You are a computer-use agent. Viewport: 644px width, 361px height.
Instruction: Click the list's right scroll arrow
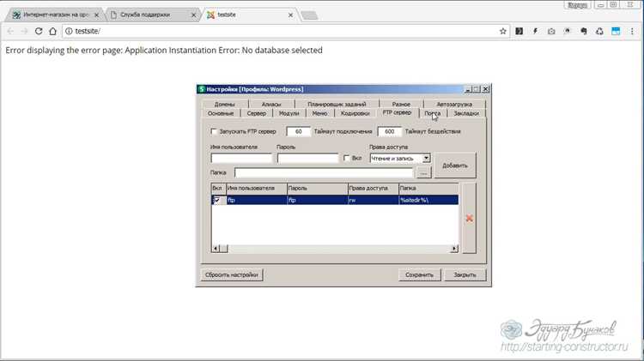(454, 248)
